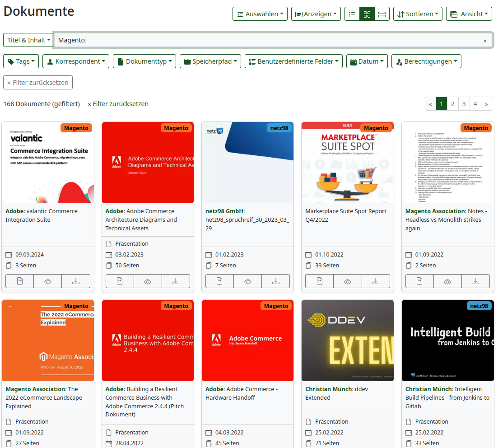Click netz98 tag on netz98_spruchreif card

tap(279, 128)
